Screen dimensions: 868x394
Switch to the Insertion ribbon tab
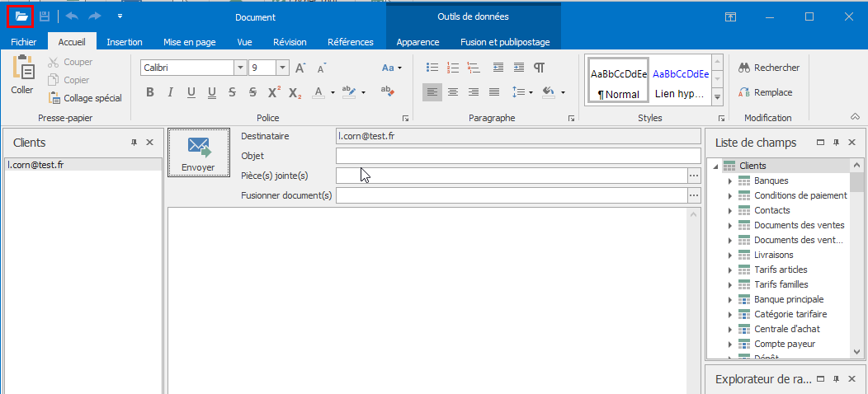125,42
